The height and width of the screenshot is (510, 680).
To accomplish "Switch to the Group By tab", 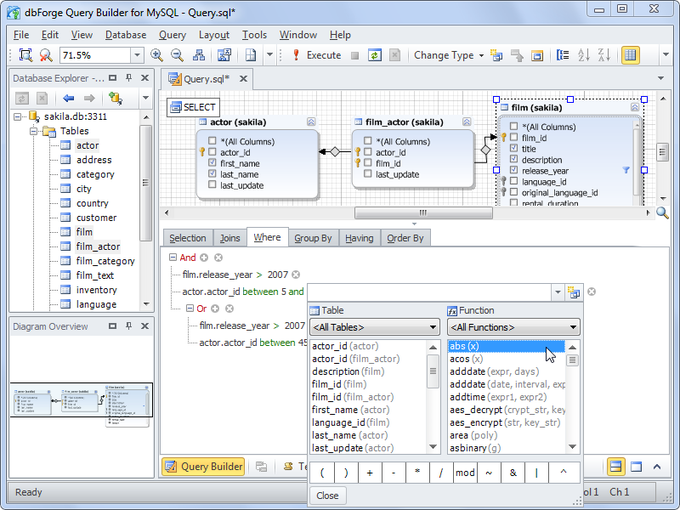I will click(x=313, y=238).
